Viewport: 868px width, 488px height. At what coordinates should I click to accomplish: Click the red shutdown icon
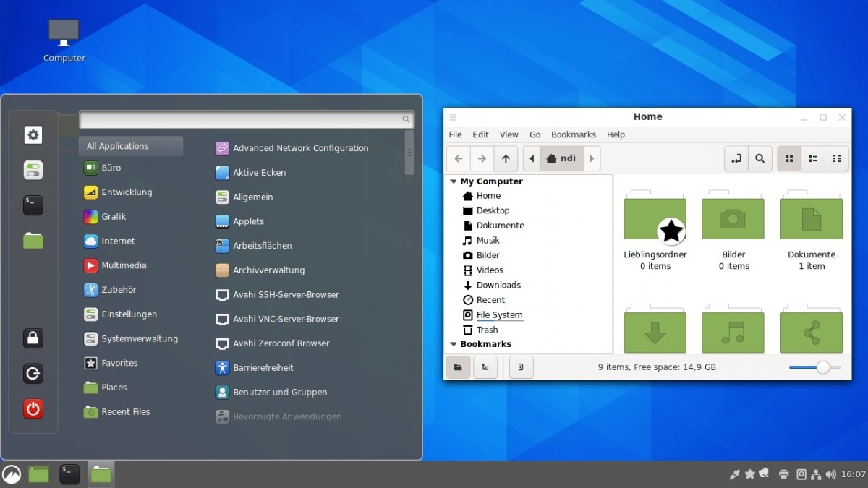pyautogui.click(x=33, y=408)
